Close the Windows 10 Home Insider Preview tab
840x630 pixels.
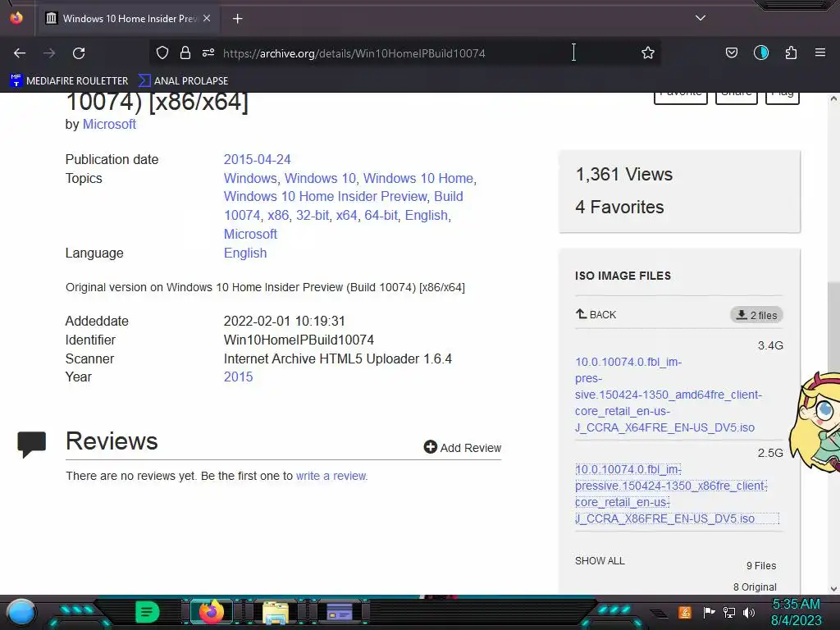click(207, 18)
